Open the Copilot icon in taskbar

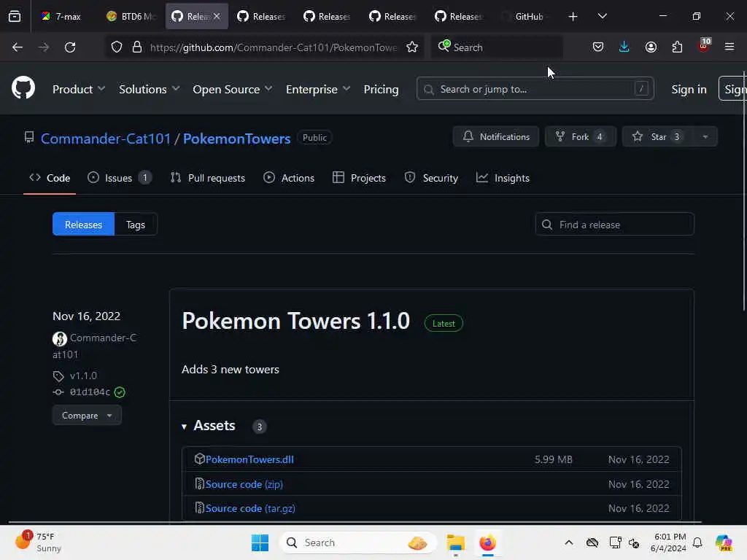724,542
